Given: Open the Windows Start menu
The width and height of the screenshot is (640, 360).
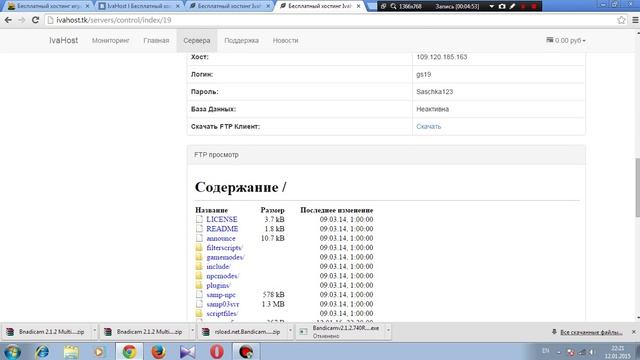Looking at the screenshot, I should click(12, 351).
